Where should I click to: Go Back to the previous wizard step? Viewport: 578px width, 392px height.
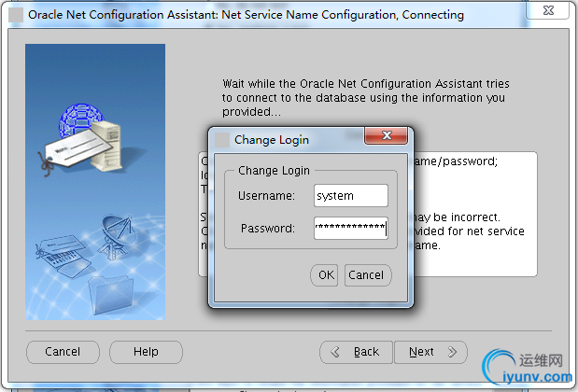tap(356, 352)
